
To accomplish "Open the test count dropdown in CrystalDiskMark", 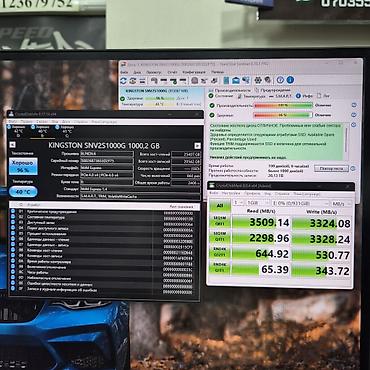I will tap(238, 203).
